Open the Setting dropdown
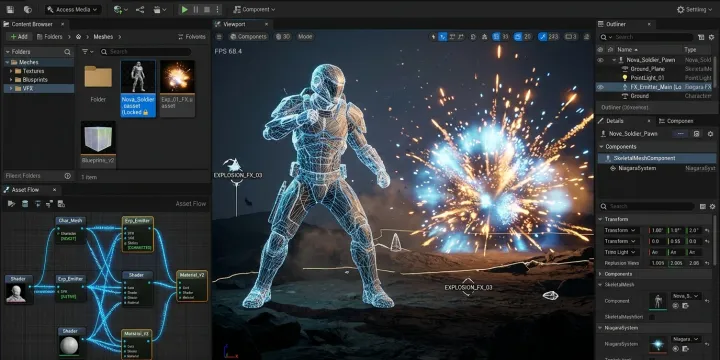The width and height of the screenshot is (720, 360). [x=695, y=9]
